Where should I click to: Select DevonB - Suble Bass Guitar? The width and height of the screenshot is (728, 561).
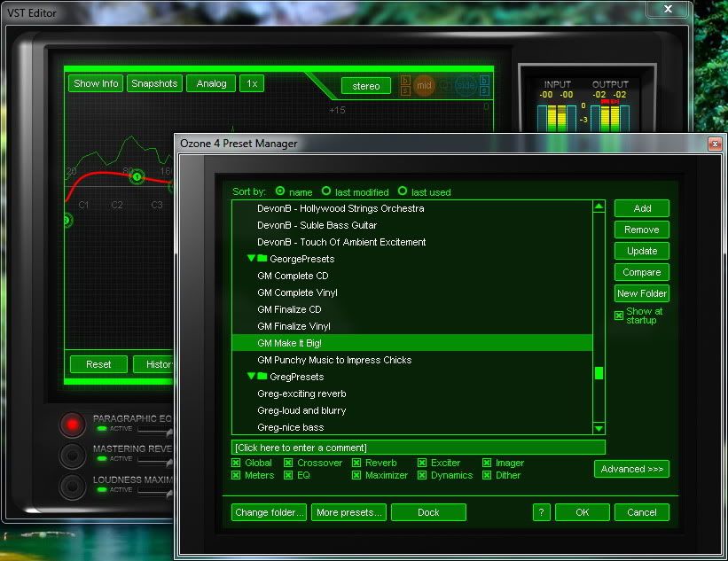tap(412, 225)
